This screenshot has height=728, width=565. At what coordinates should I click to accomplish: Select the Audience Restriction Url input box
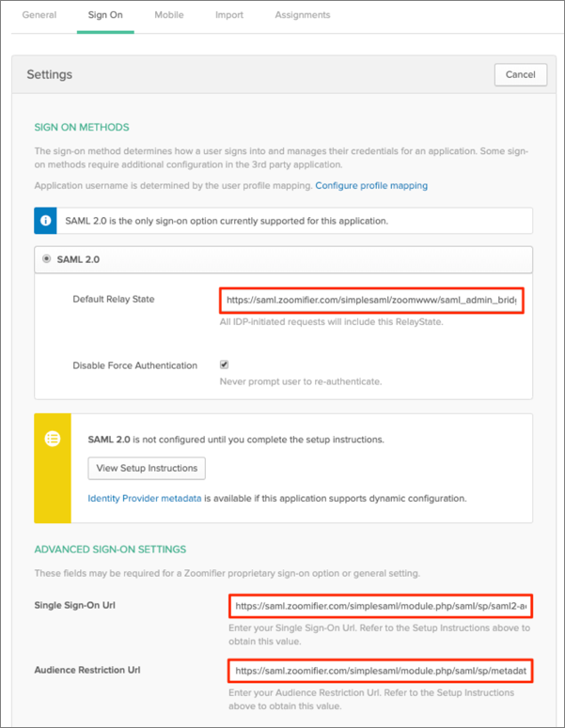(380, 671)
